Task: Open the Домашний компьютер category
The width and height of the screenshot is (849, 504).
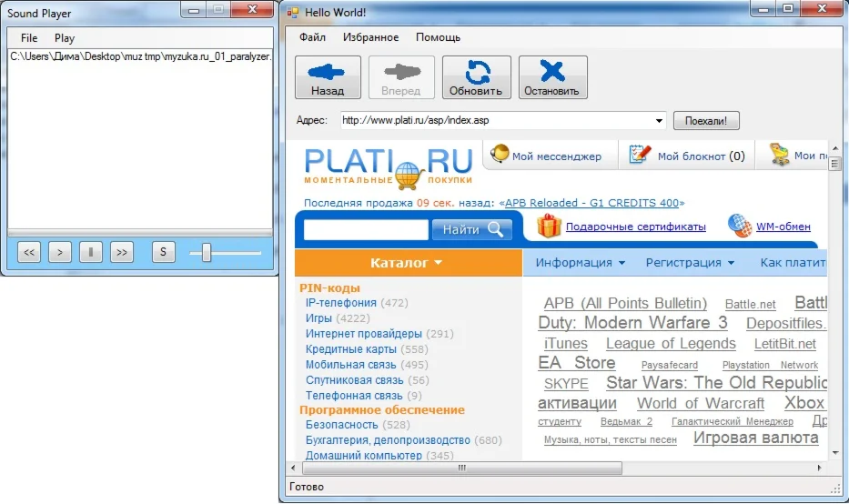Action: [x=363, y=455]
